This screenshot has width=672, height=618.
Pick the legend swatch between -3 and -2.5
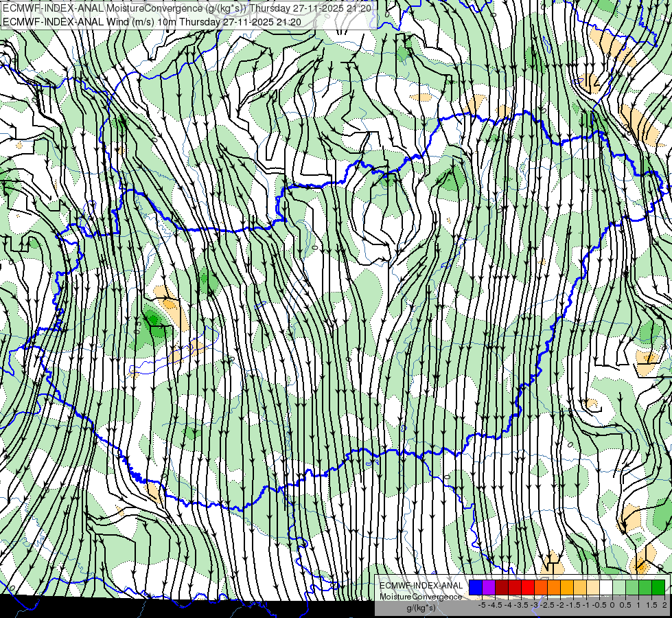pos(541,588)
